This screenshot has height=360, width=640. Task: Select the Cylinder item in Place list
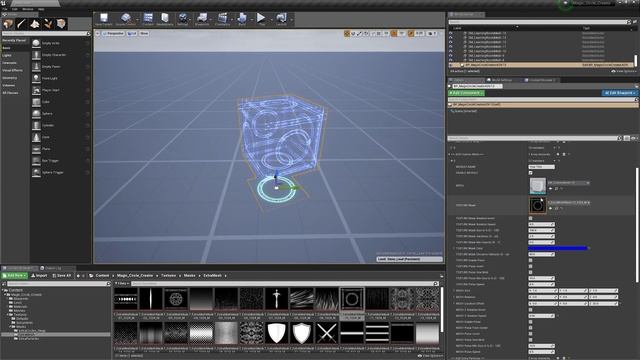(60, 125)
